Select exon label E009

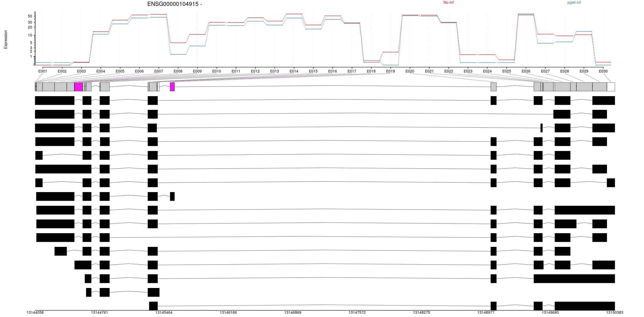(x=197, y=71)
